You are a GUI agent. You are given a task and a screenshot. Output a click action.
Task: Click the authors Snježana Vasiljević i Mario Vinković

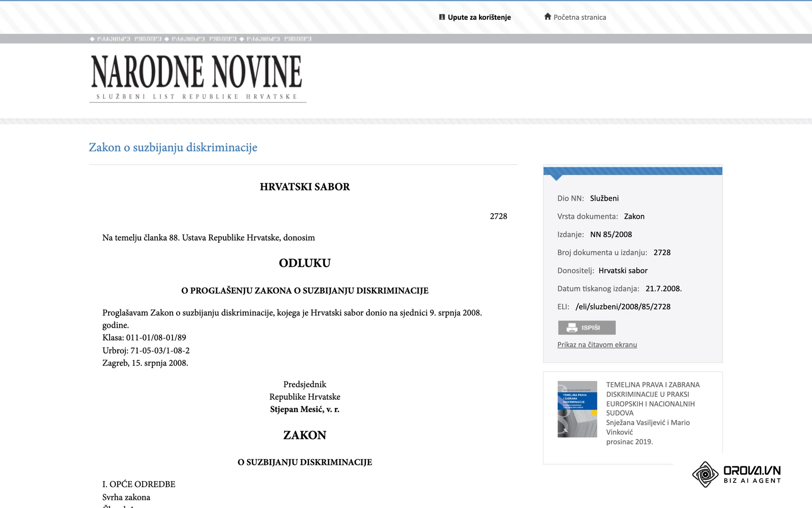[648, 427]
